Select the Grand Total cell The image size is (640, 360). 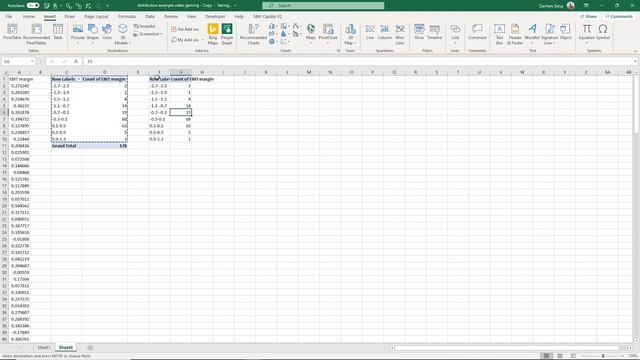[66, 146]
